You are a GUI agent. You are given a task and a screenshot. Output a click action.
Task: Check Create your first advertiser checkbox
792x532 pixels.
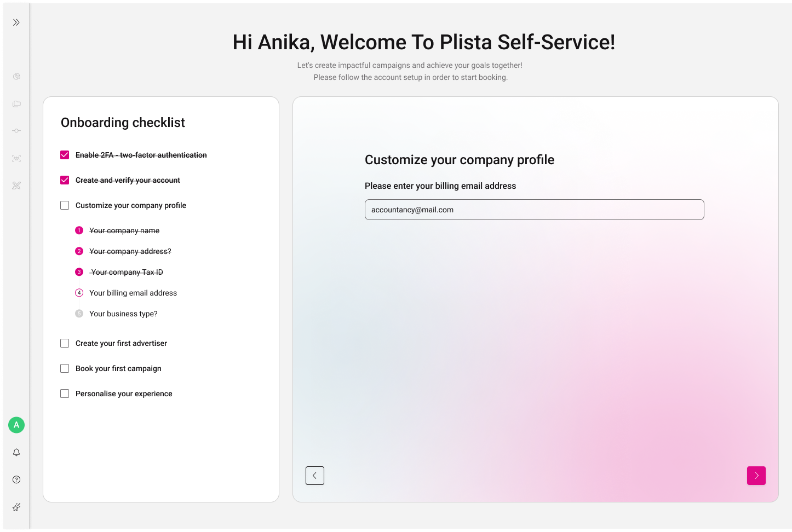point(65,343)
